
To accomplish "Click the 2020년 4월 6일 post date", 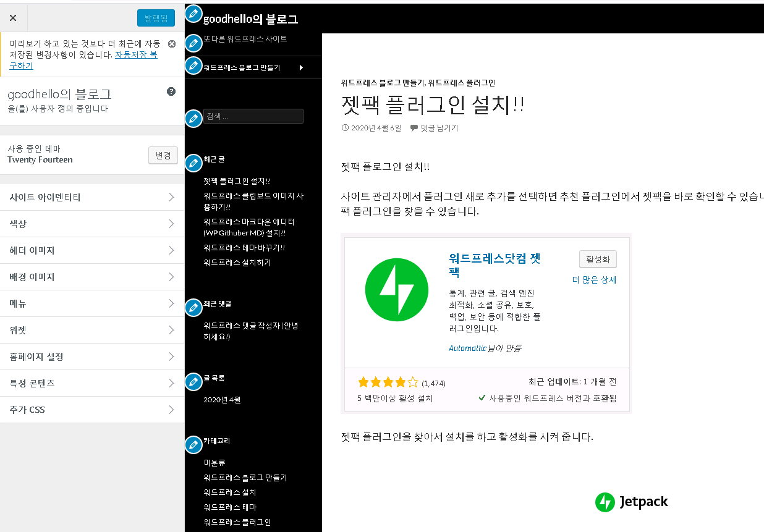I will 376,128.
